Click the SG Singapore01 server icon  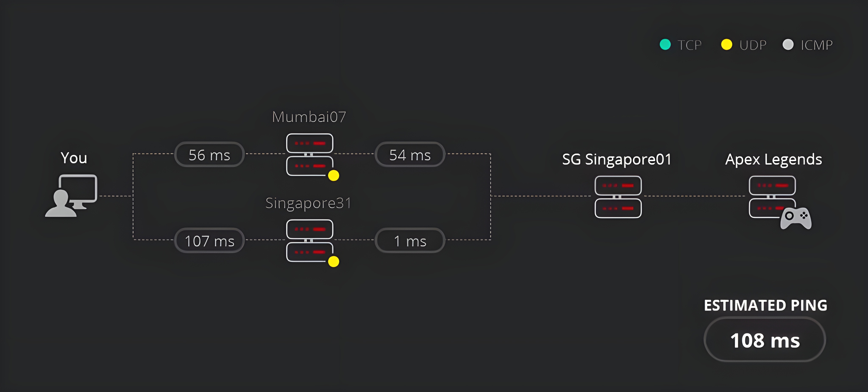[x=618, y=197]
